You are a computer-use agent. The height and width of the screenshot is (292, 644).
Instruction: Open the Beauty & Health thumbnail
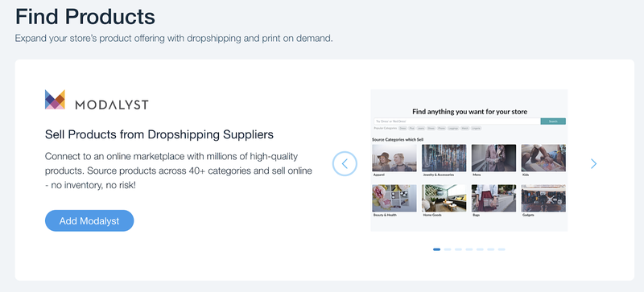[x=394, y=198]
